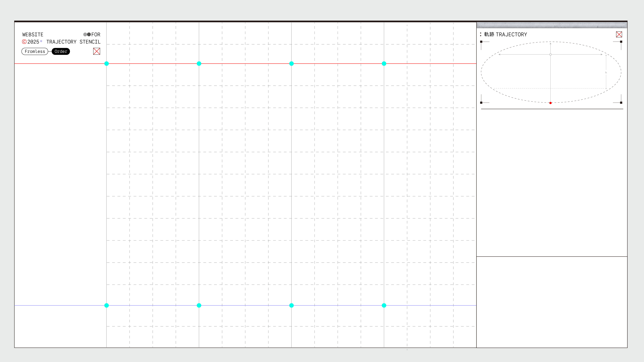This screenshot has height=362, width=644.
Task: Click leftmost cyan dot on the red line
Action: click(x=107, y=64)
